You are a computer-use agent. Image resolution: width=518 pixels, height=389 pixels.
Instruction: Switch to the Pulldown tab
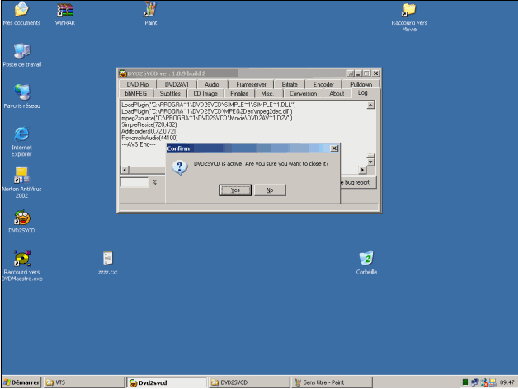pos(361,84)
